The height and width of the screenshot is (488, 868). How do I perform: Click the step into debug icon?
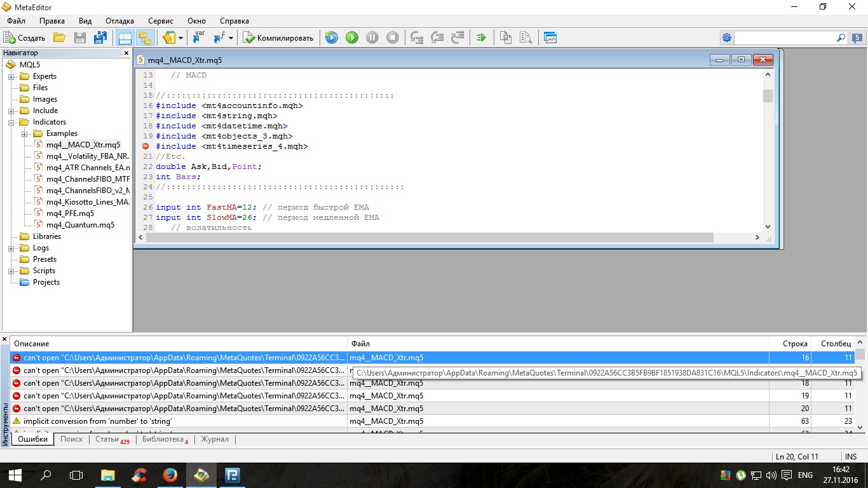click(x=417, y=38)
